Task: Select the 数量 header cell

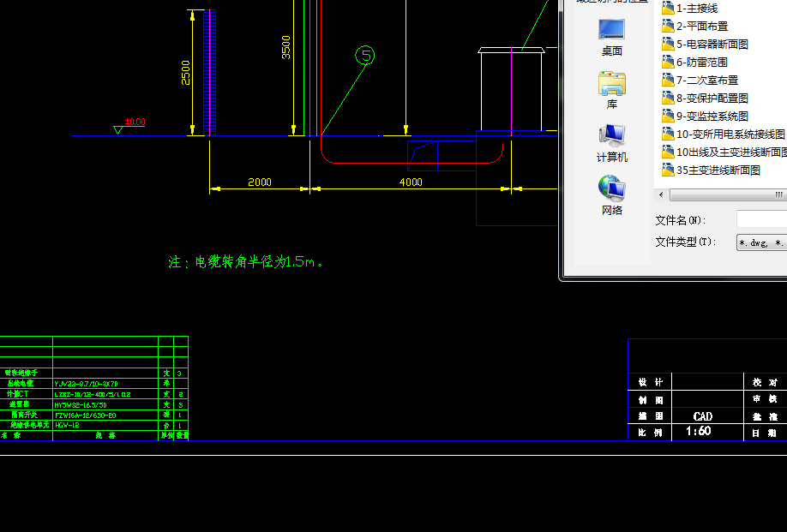Action: 182,436
